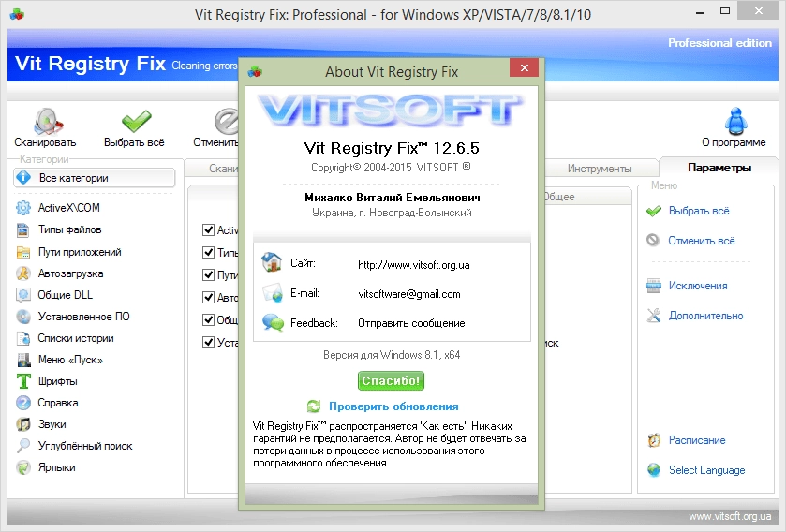
Task: Click the Дополнительно tools icon
Action: 654,315
